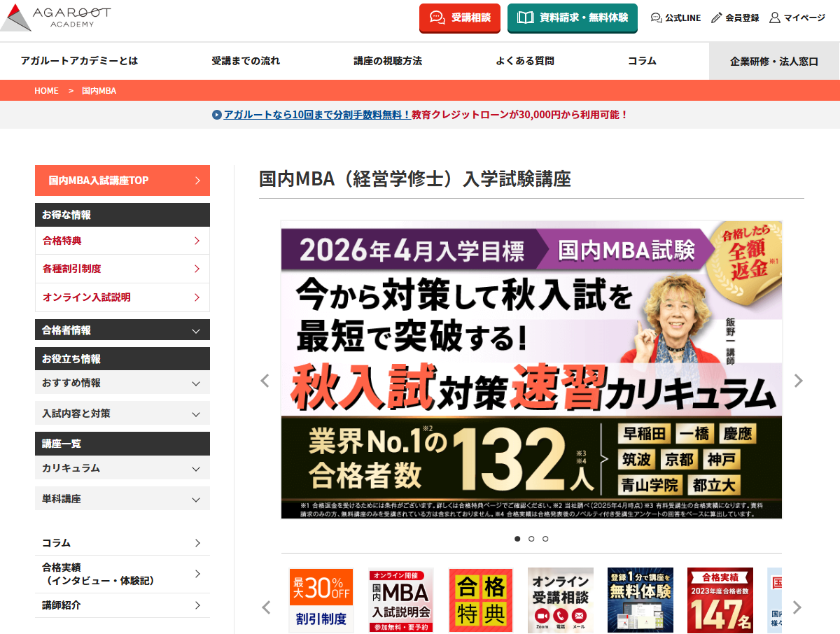Click the 資料請求・無料体験 button
Viewport: 840px width, 634px height.
click(572, 17)
